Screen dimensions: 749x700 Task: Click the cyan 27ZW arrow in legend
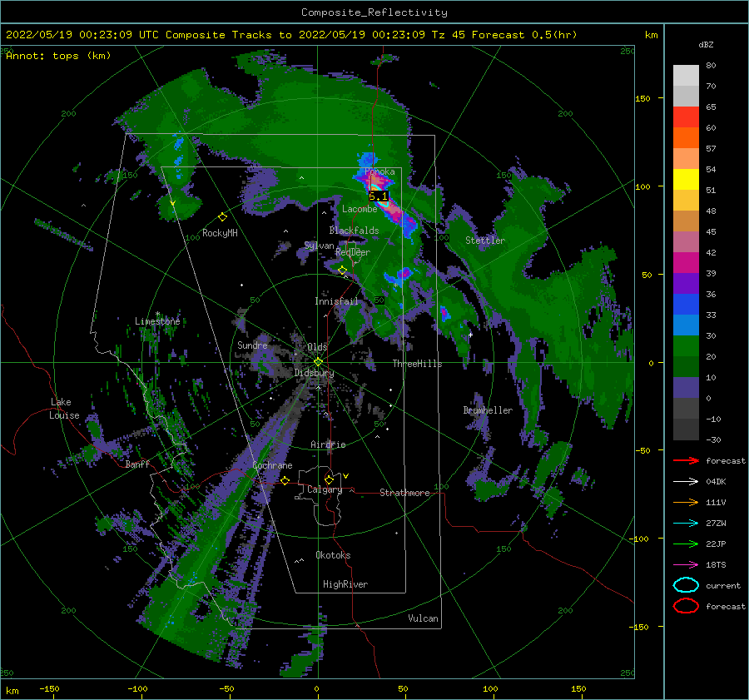pos(686,524)
